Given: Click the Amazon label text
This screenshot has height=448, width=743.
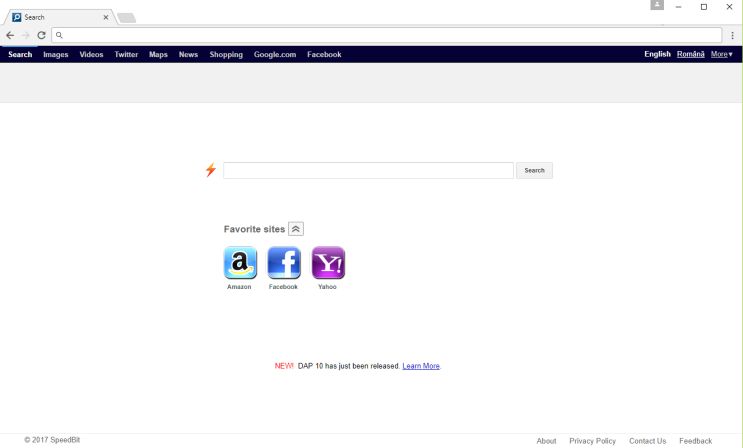Looking at the screenshot, I should (x=239, y=287).
